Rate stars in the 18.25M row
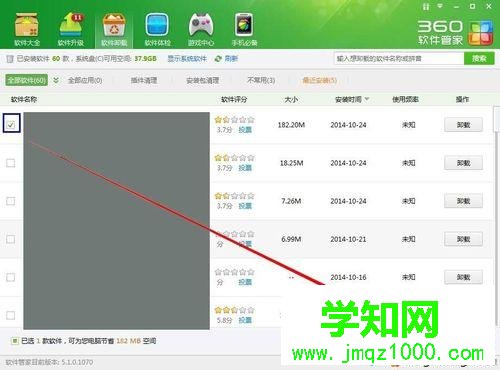 click(x=235, y=158)
